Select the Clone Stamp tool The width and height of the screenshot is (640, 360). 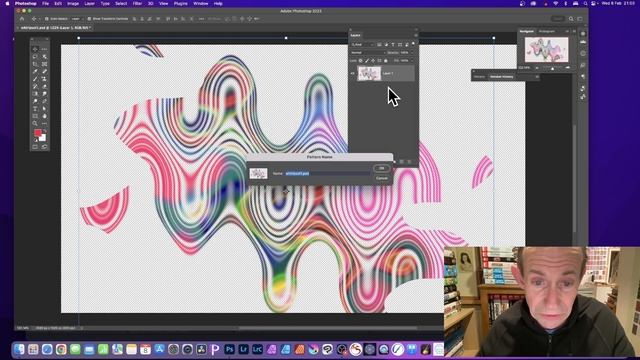(x=44, y=79)
